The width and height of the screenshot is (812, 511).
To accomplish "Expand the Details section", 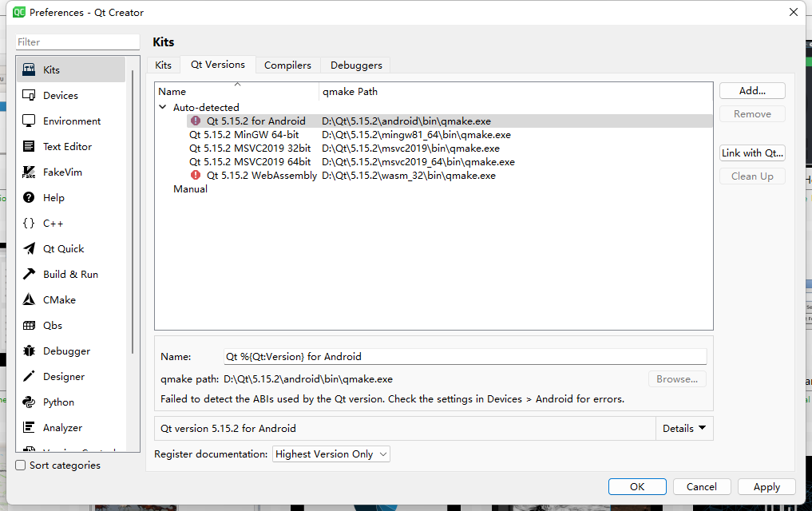I will pyautogui.click(x=684, y=428).
